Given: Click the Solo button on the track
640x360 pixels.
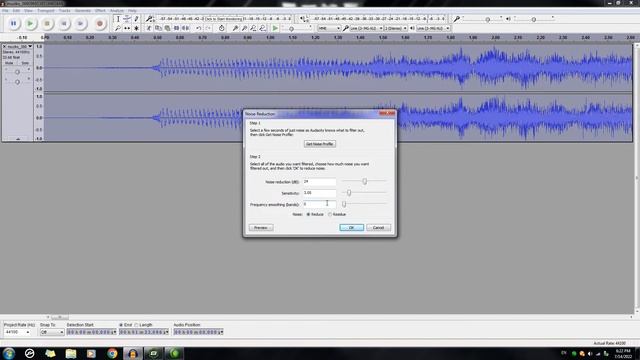Looking at the screenshot, I should pyautogui.click(x=24, y=63).
